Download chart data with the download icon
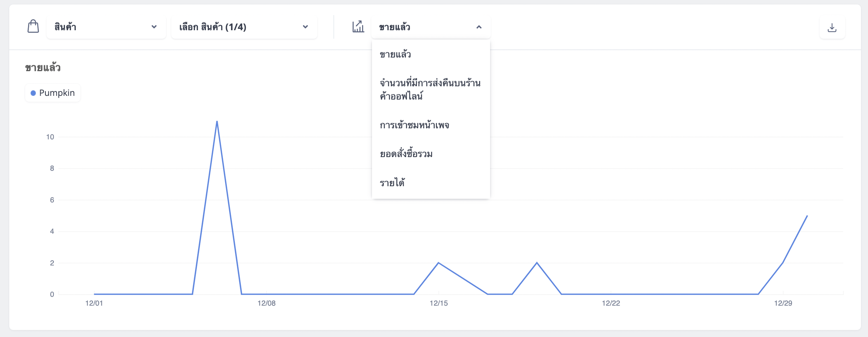Viewport: 868px width, 337px height. click(x=832, y=27)
